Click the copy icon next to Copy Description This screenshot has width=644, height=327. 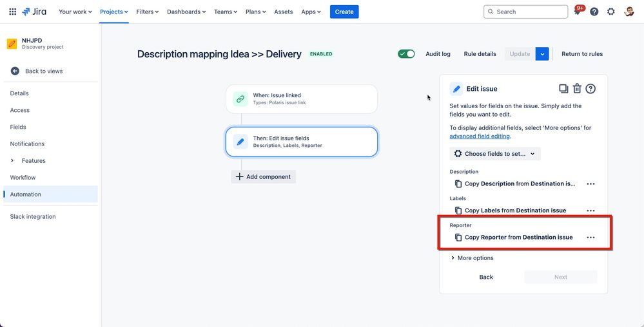(x=458, y=184)
